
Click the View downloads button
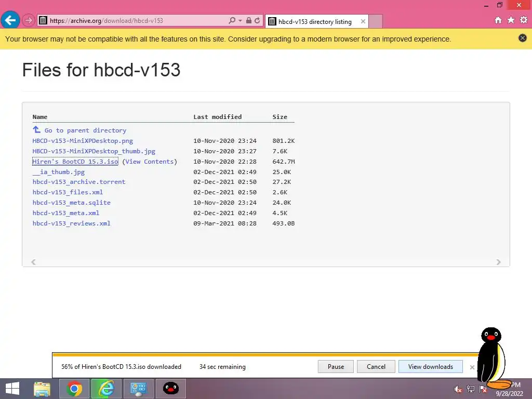(431, 367)
